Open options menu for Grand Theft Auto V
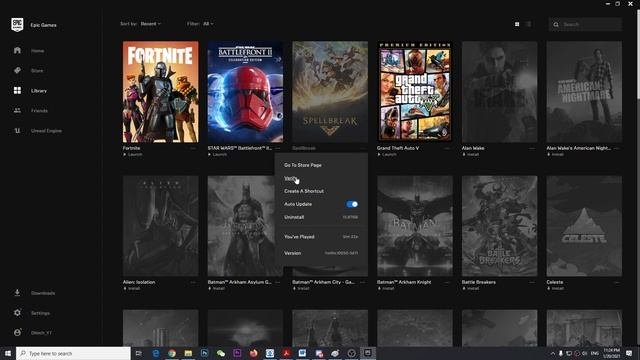Viewport: 640px width, 360px height. tap(447, 148)
